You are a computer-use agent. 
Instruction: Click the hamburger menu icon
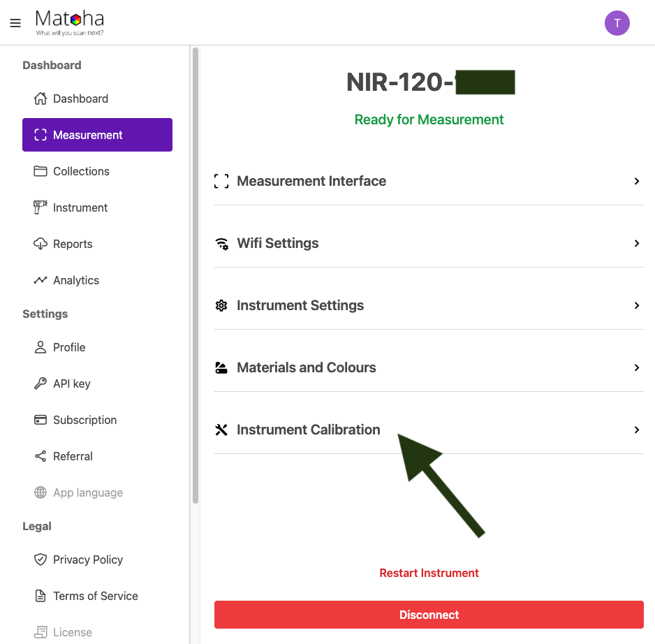pos(15,23)
